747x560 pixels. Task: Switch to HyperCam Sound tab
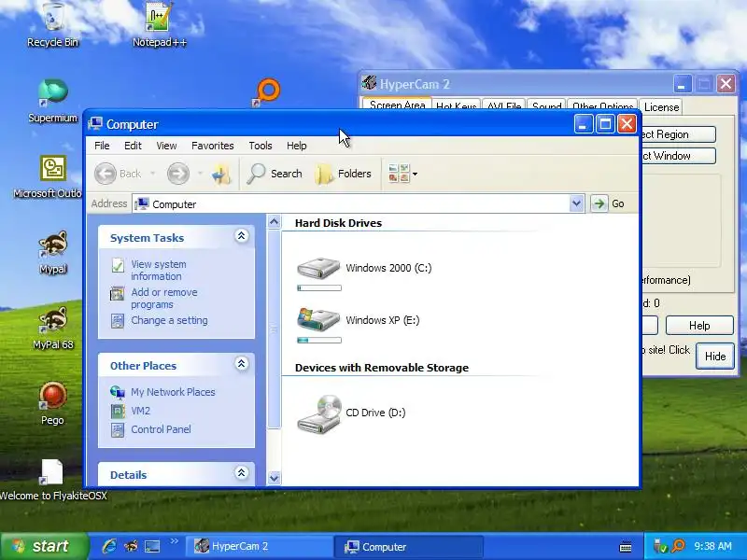coord(547,106)
